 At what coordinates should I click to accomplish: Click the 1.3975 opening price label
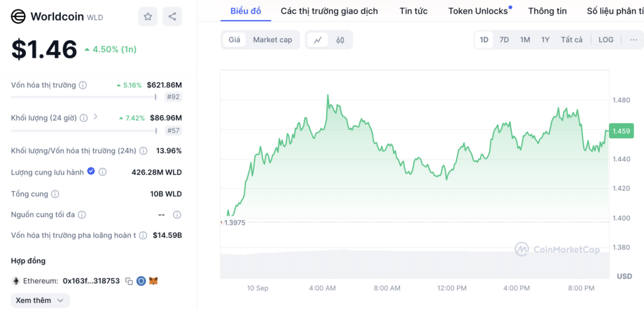tap(234, 223)
